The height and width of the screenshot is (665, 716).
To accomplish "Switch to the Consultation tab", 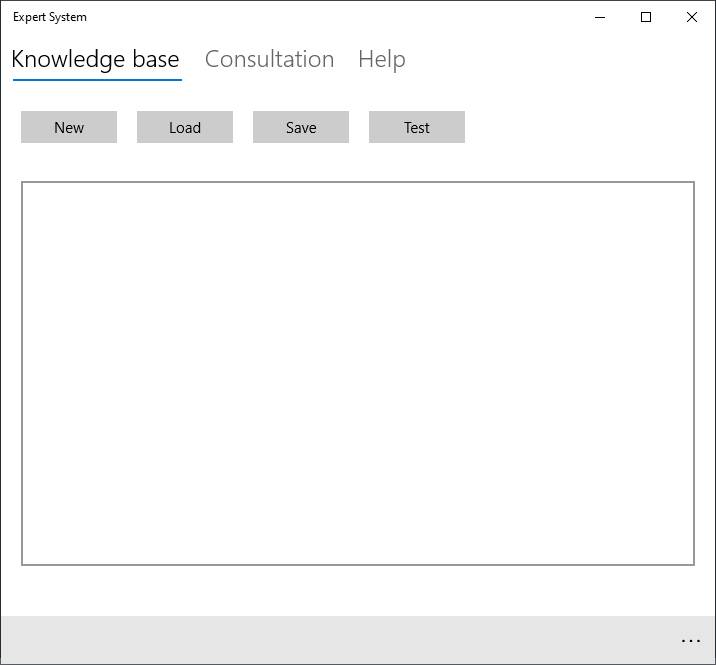I will pos(269,59).
